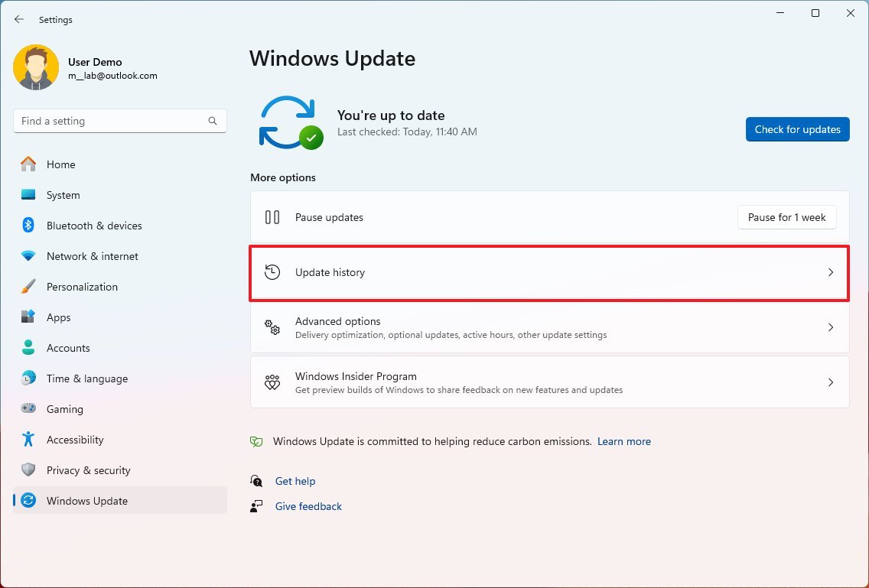Select the Windows Update sidebar icon

pyautogui.click(x=28, y=501)
